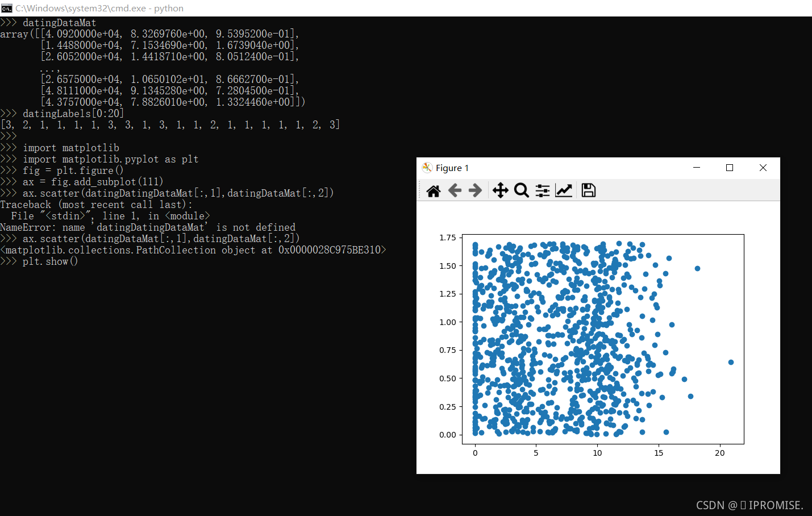Click the 'Traceback (most recent call last)' line
The width and height of the screenshot is (812, 516).
click(x=97, y=205)
